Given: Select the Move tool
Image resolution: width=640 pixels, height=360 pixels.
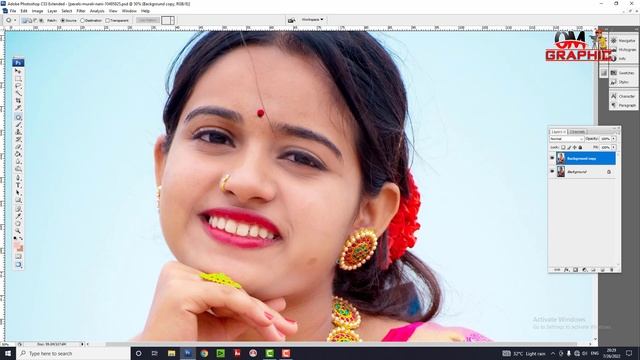Looking at the screenshot, I should pyautogui.click(x=18, y=71).
